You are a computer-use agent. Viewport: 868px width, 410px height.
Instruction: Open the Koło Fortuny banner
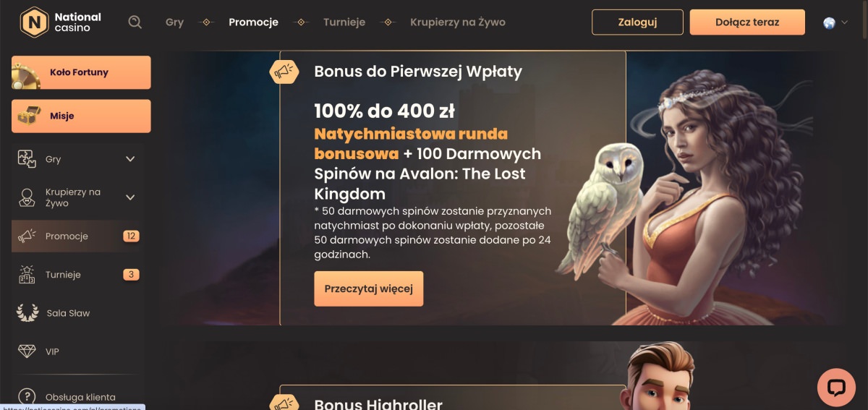(81, 72)
